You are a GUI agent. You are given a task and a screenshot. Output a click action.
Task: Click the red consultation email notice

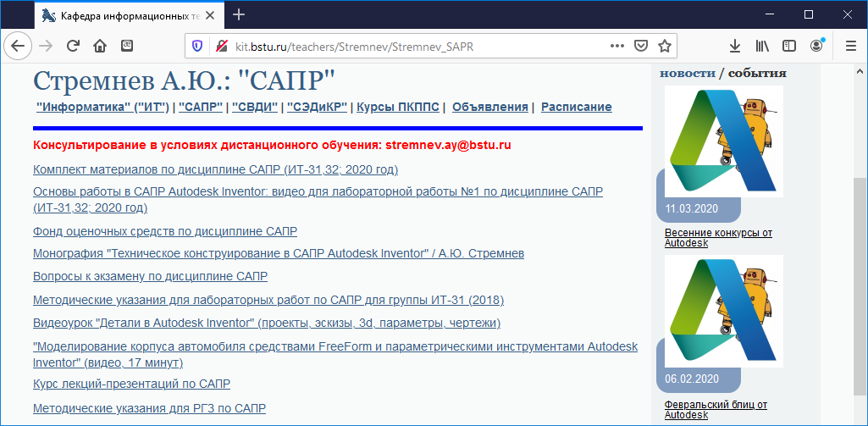point(272,145)
